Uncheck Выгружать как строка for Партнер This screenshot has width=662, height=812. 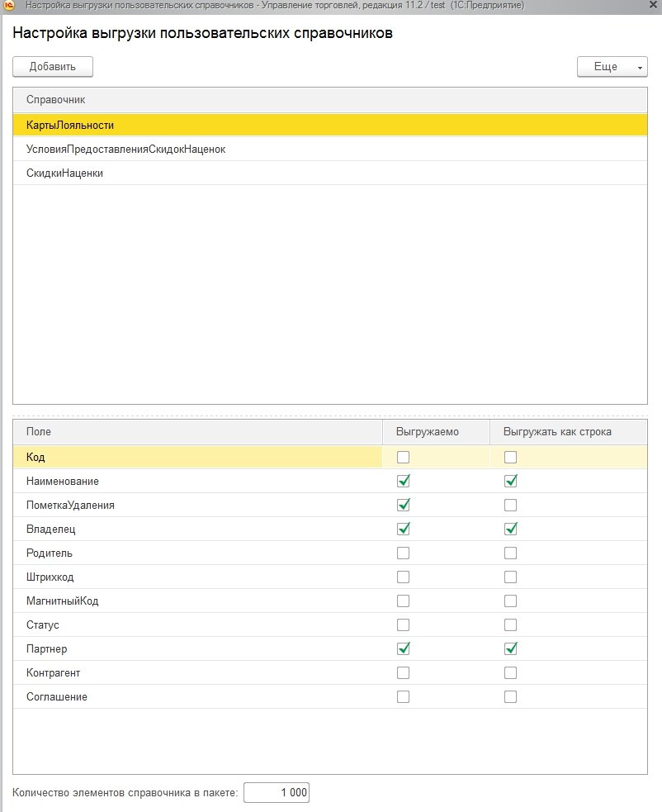point(510,649)
